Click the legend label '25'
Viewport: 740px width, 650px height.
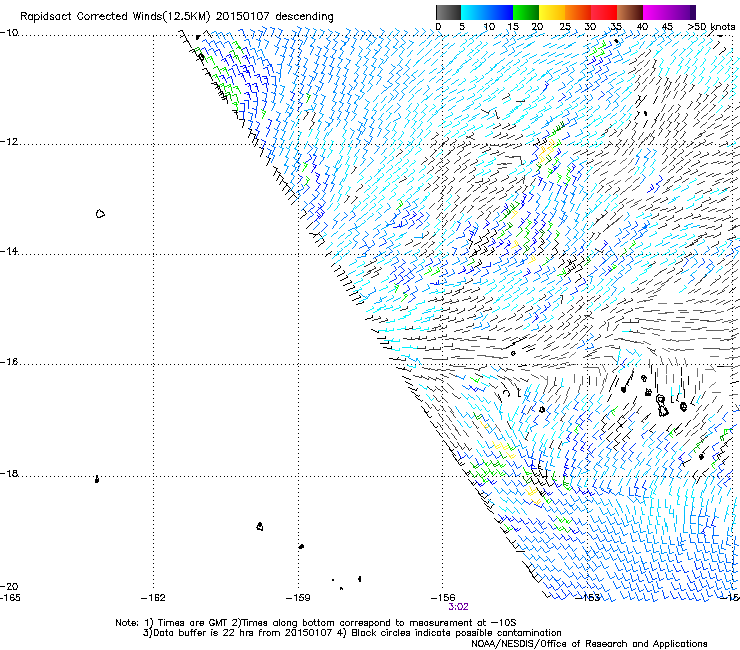(x=565, y=27)
